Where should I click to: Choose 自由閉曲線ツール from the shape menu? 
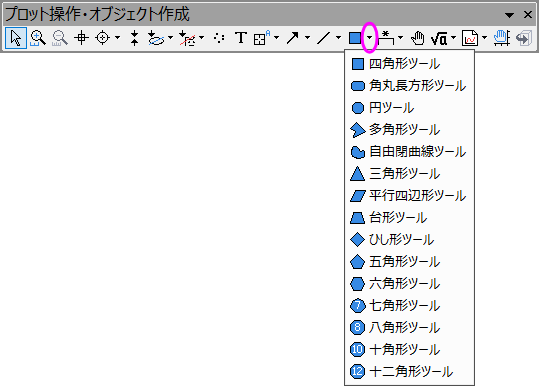tap(409, 152)
